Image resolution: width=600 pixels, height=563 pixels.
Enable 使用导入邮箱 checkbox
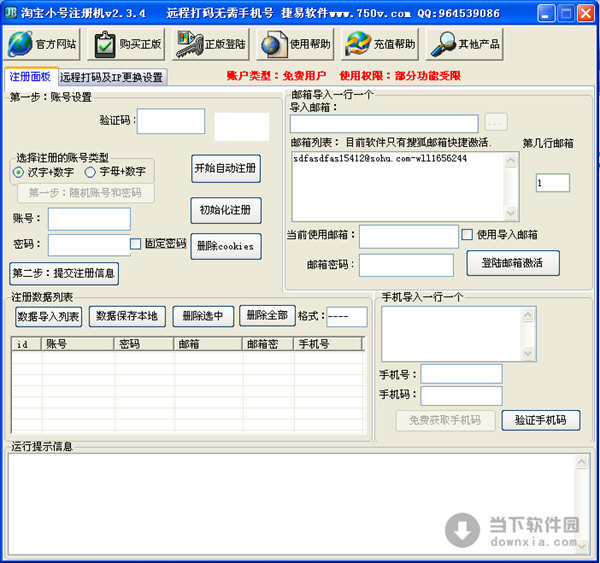point(467,235)
